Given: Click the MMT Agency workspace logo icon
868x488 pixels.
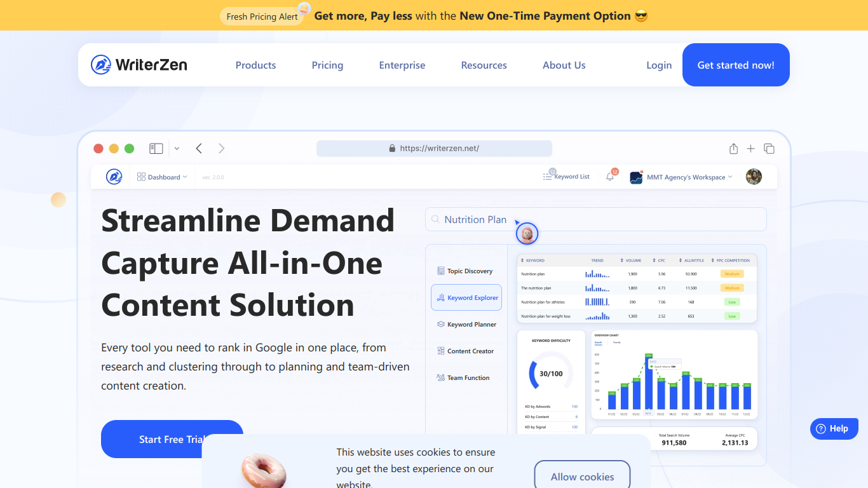Looking at the screenshot, I should [x=636, y=177].
